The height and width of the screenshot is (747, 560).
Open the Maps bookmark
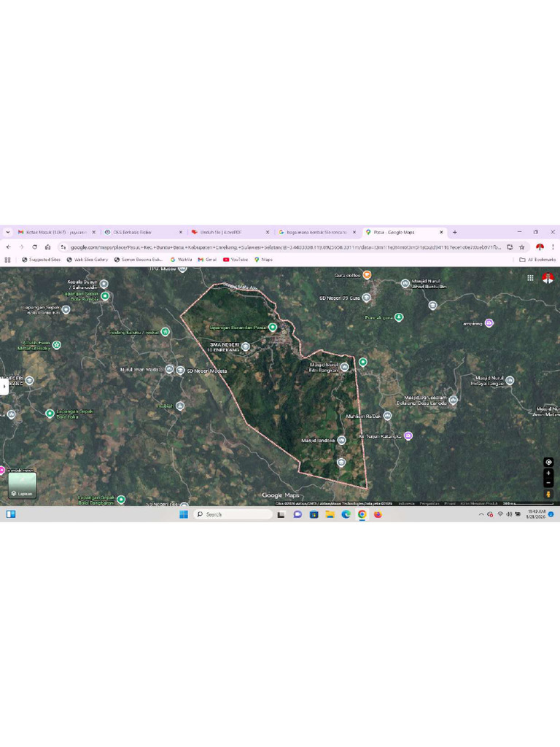pos(263,260)
